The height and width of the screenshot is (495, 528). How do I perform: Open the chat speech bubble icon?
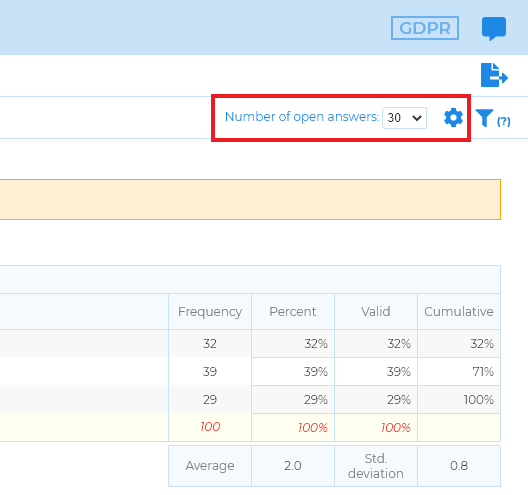click(494, 28)
